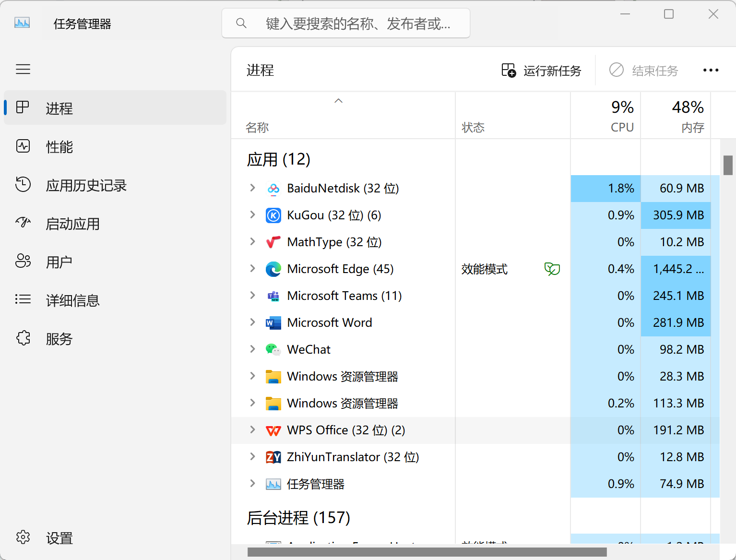Click the WPS Office app icon
Image resolution: width=736 pixels, height=560 pixels.
click(x=273, y=430)
